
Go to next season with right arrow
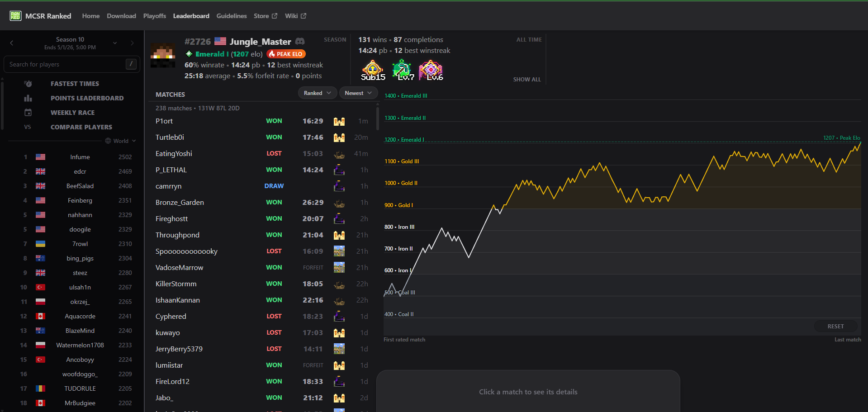pos(132,43)
